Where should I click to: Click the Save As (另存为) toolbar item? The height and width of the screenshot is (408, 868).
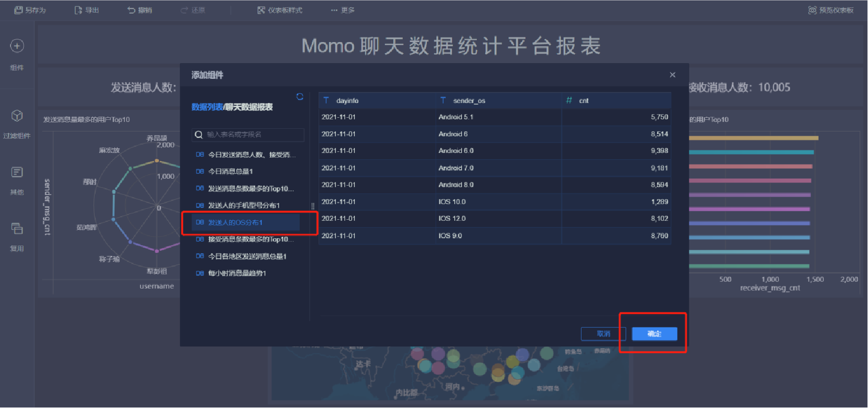click(30, 10)
